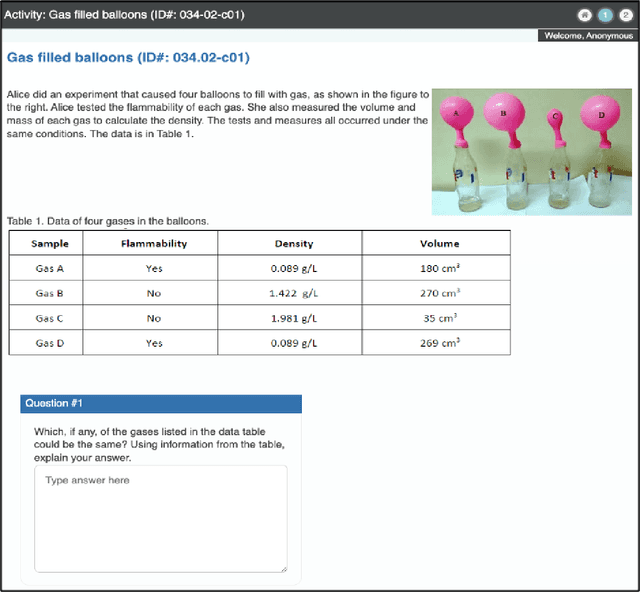Click the Volume column header
This screenshot has height=592, width=640.
click(436, 243)
